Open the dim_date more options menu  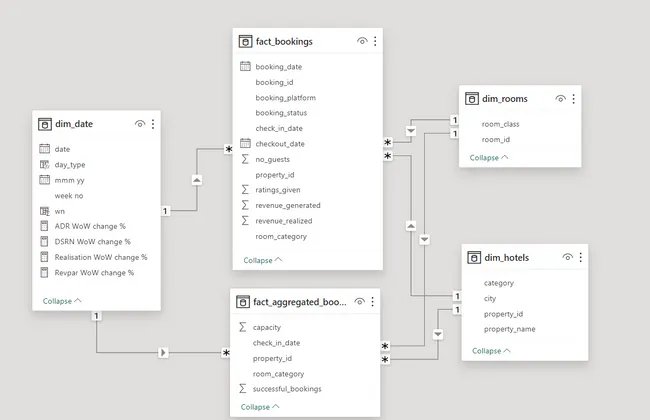coord(153,124)
